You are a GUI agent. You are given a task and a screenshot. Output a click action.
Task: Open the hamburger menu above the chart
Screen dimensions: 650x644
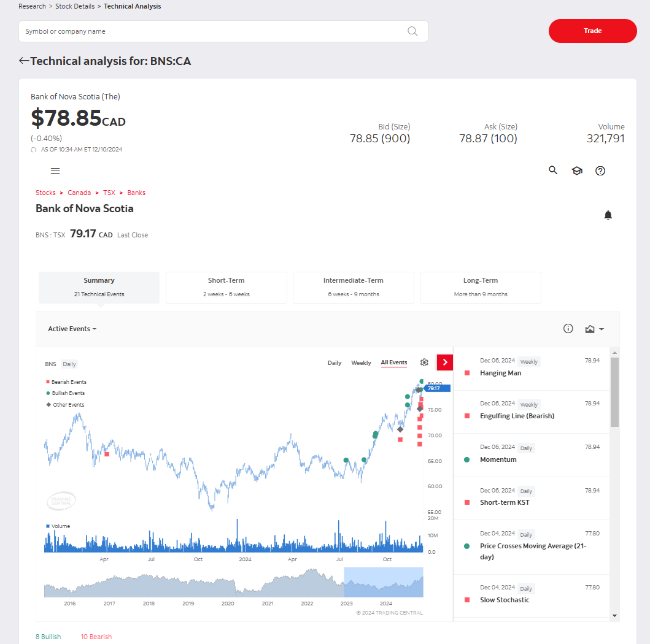click(55, 171)
